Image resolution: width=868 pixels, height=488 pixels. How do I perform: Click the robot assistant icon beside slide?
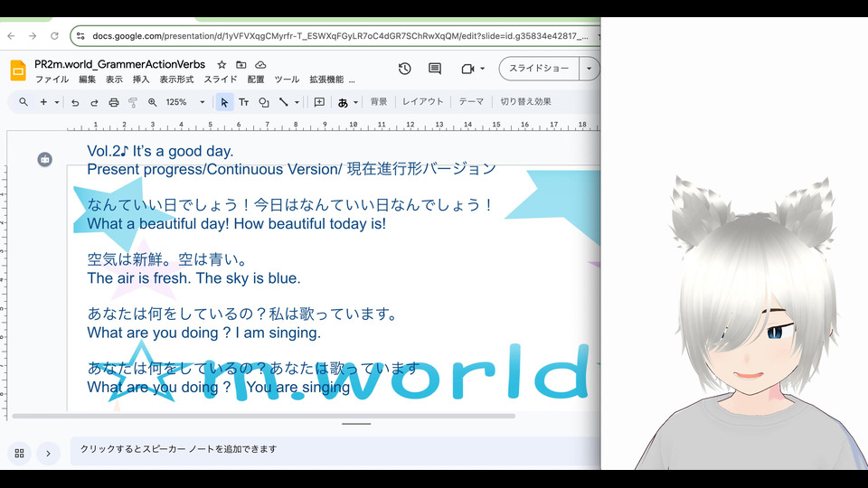click(45, 159)
